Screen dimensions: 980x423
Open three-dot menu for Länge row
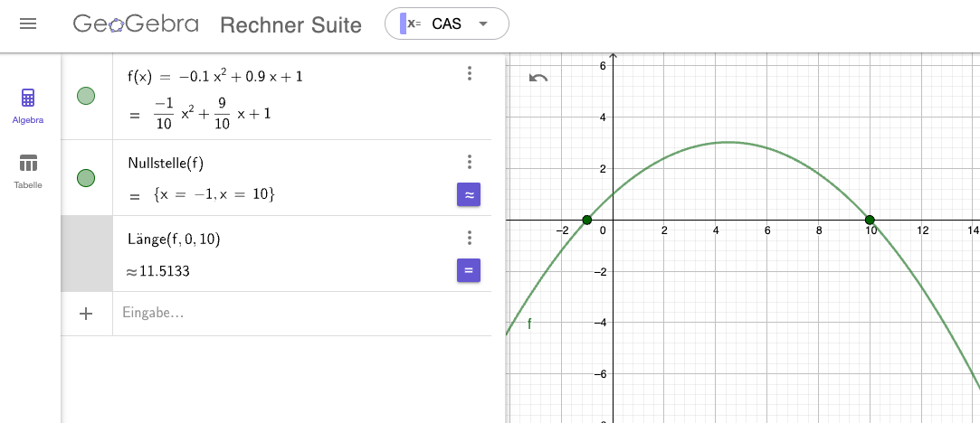[x=470, y=238]
